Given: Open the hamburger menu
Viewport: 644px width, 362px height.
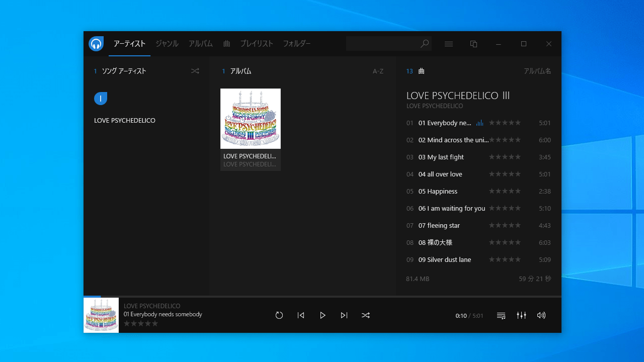Looking at the screenshot, I should pos(449,44).
